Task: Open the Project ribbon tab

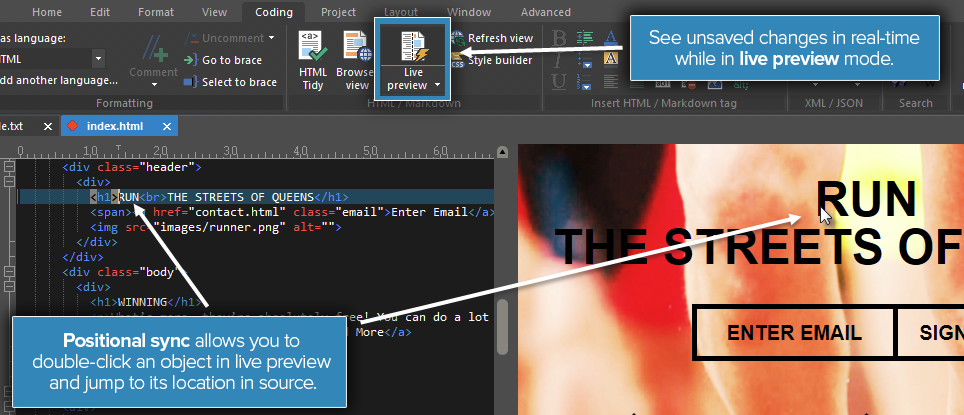Action: (x=338, y=12)
